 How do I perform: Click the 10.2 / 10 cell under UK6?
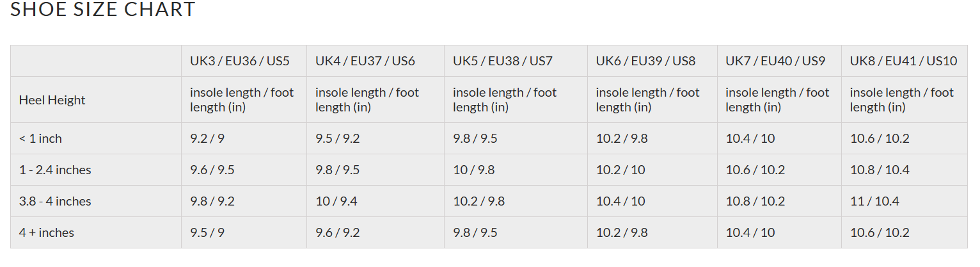coord(620,170)
